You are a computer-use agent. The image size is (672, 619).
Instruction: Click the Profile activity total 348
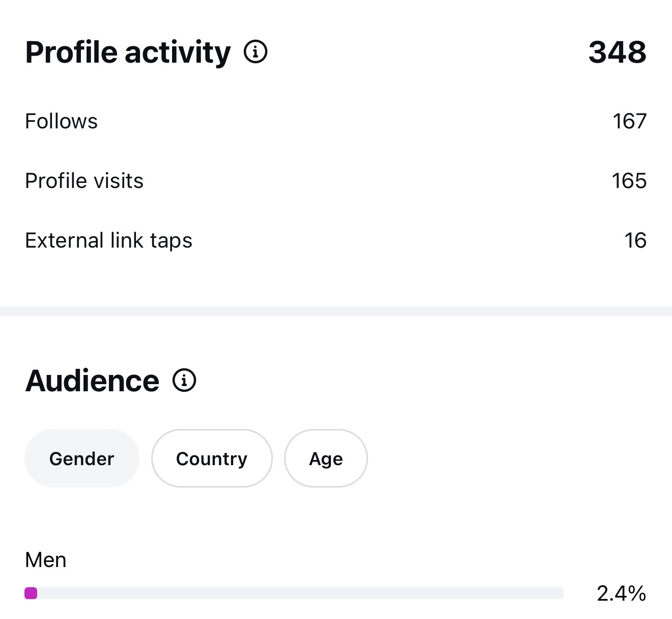(x=617, y=52)
